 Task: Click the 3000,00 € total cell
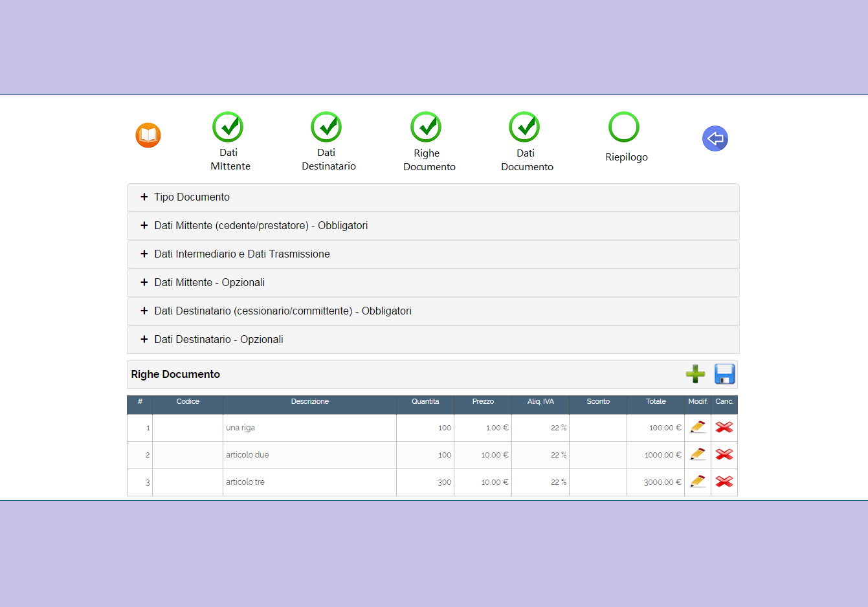[656, 482]
